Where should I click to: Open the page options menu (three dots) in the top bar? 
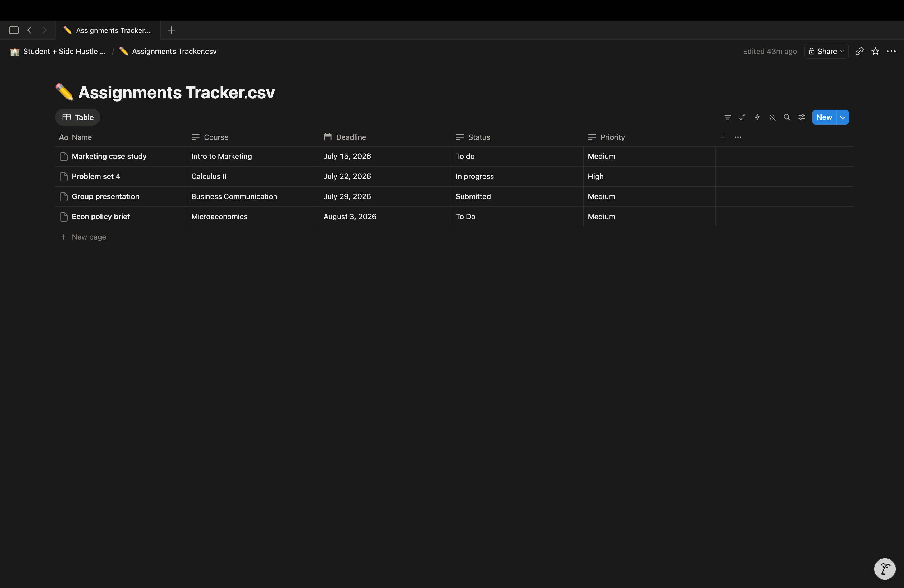(891, 51)
